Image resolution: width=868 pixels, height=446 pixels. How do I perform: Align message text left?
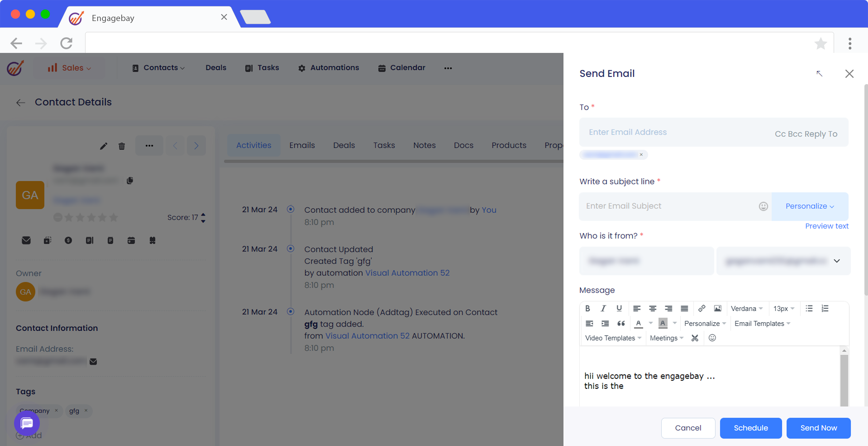click(637, 308)
